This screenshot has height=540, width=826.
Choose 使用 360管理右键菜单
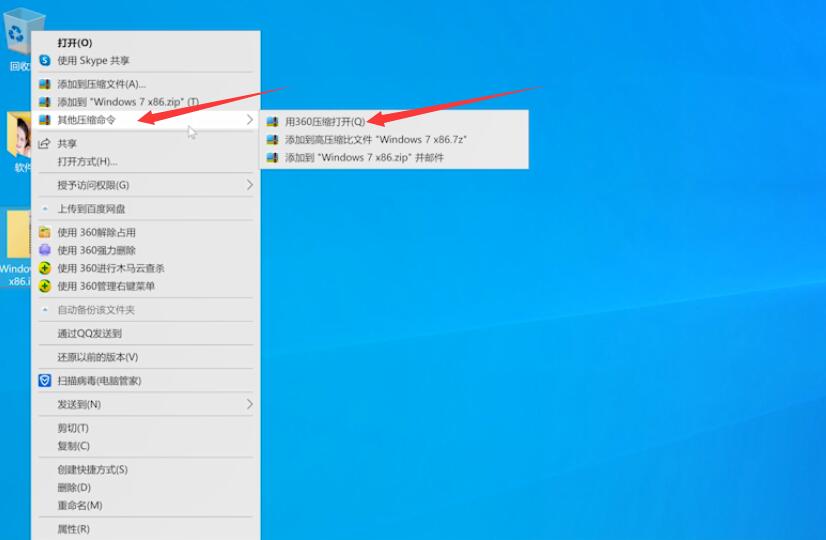point(145,286)
